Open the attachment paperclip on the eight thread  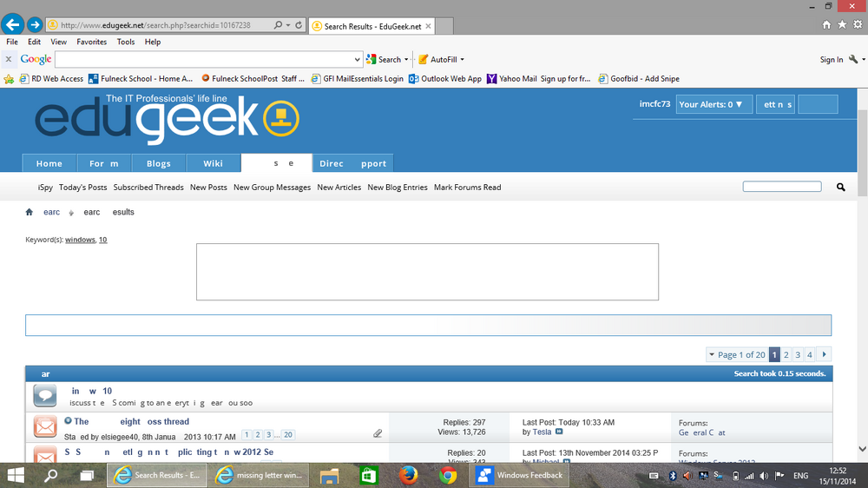pos(378,433)
